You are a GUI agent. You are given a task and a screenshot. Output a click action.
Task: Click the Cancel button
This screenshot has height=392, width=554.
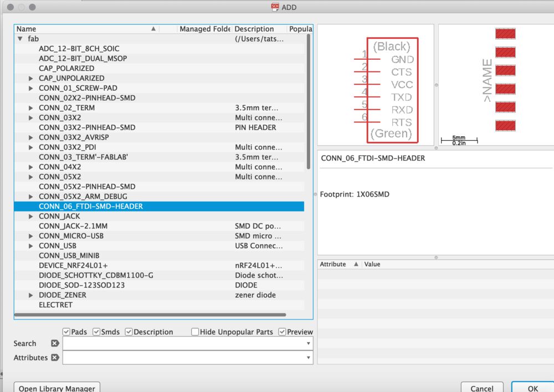coord(482,388)
